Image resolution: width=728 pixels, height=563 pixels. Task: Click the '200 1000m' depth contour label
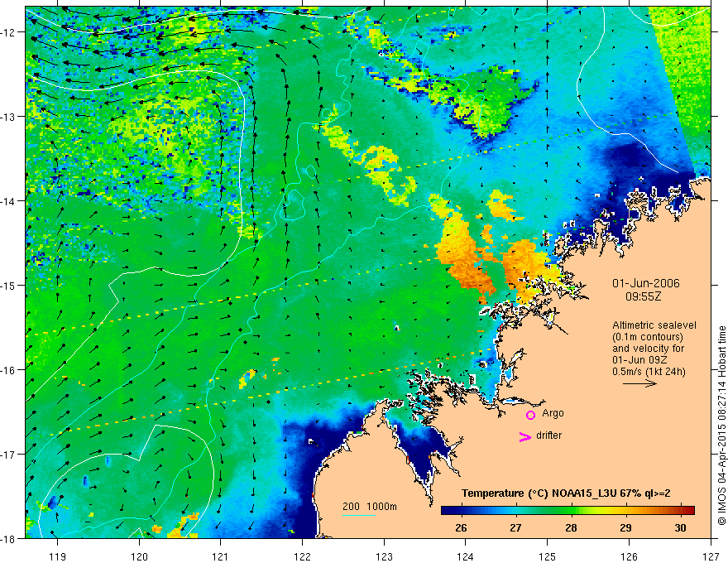[370, 507]
